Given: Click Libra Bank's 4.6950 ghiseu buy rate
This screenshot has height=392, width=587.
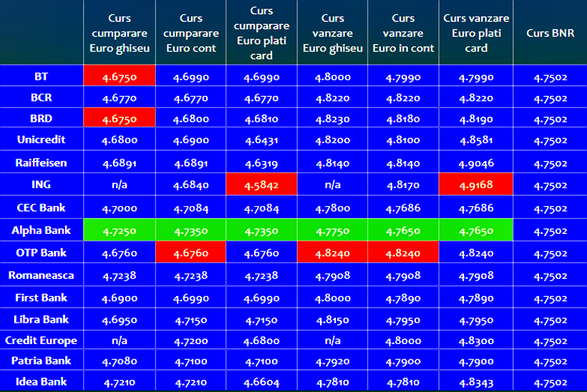Looking at the screenshot, I should pos(120,320).
